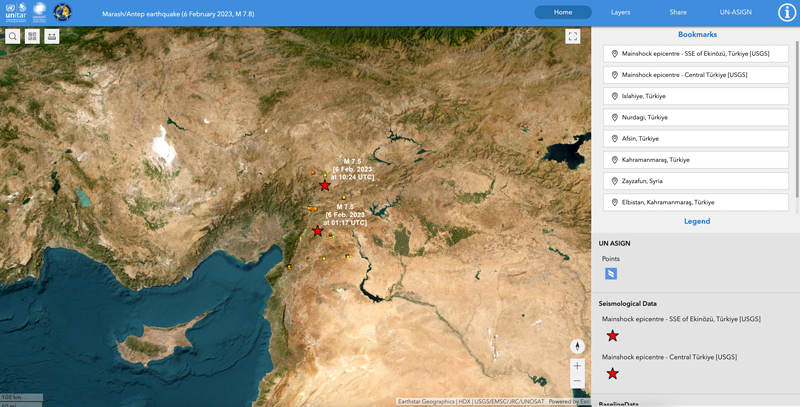Select the Kahramanmaraş, Türkiye bookmark
Image resolution: width=800 pixels, height=407 pixels.
point(697,160)
